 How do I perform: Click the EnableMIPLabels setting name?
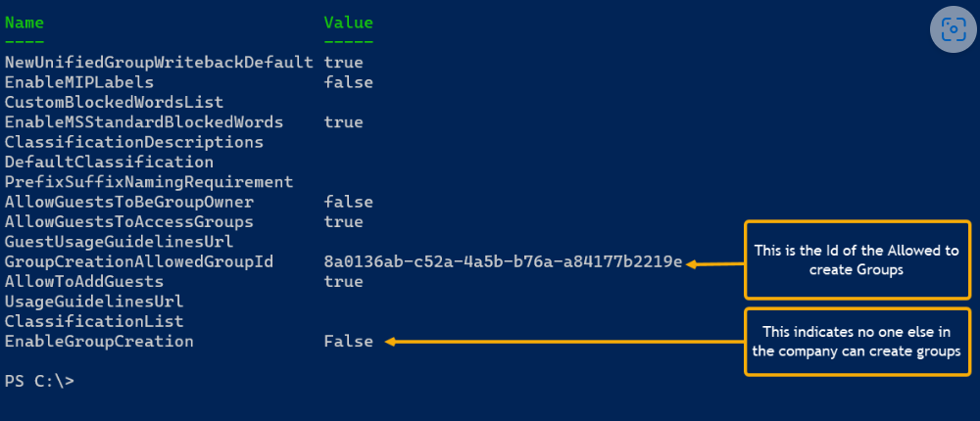tap(79, 82)
